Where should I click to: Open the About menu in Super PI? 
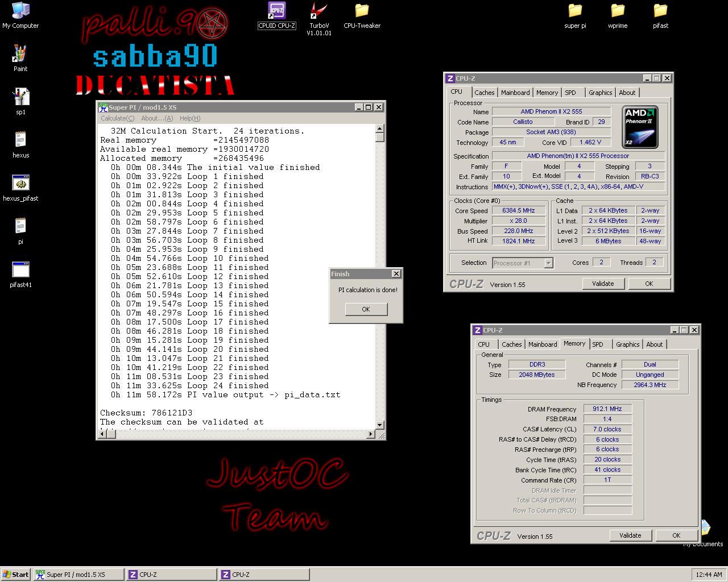[156, 118]
